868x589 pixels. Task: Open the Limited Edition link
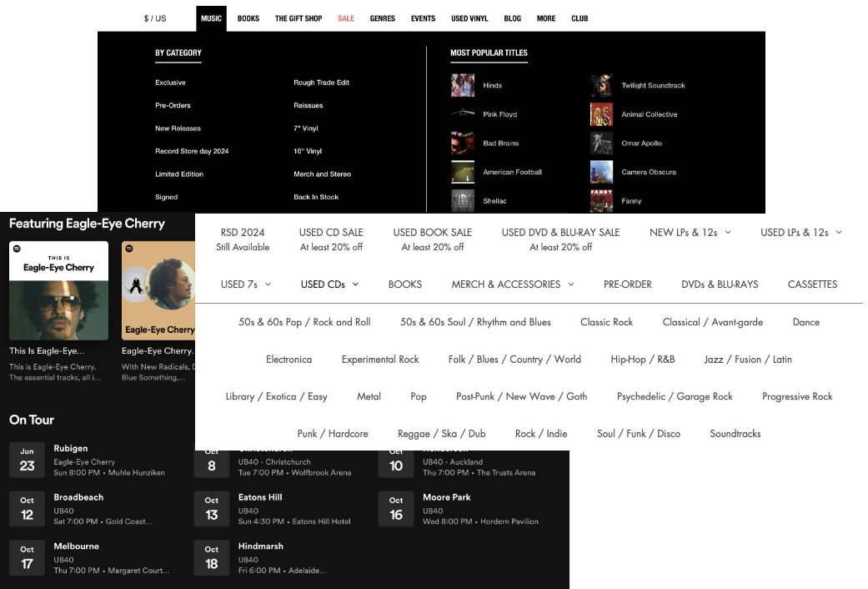178,174
